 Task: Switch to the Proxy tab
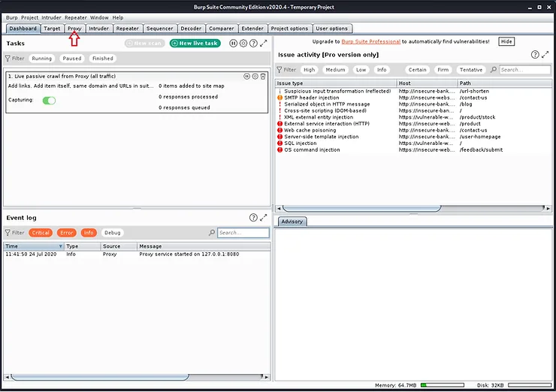click(74, 29)
